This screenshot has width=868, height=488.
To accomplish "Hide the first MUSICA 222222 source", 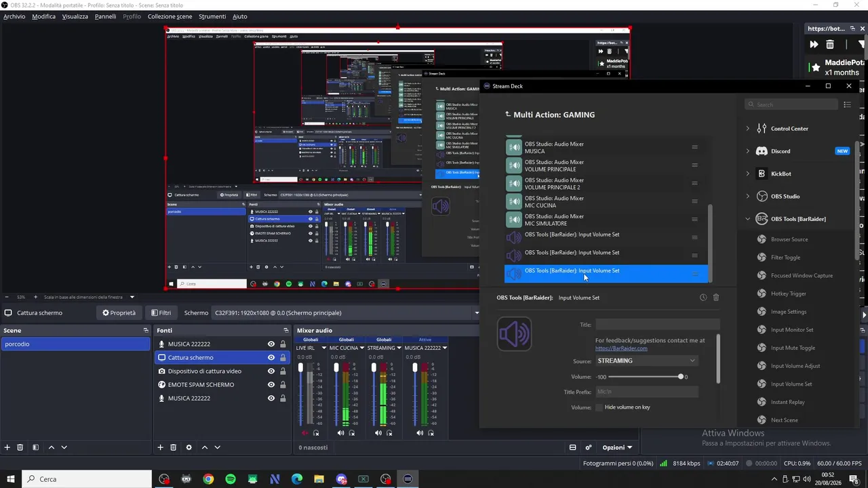I will (x=271, y=344).
